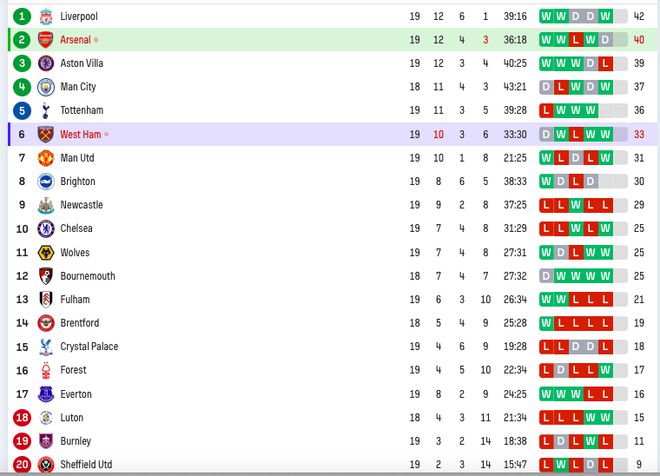This screenshot has width=660, height=476.
Task: Click the Everton club crest
Action: pos(46,394)
